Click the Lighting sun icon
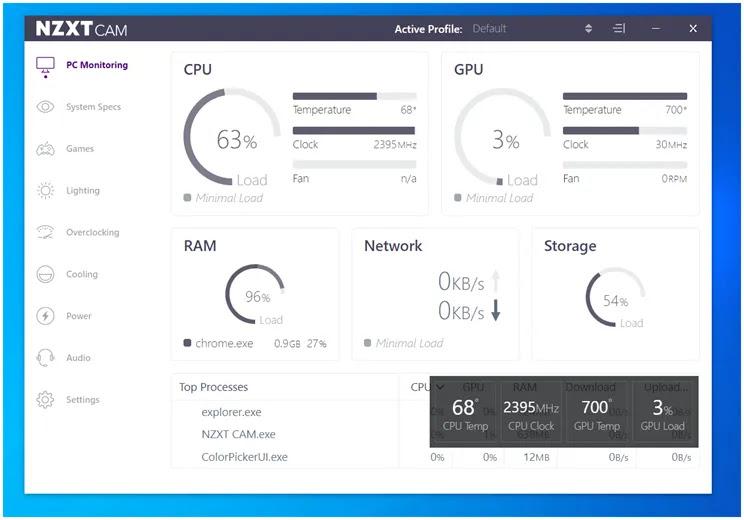The image size is (744, 520). click(46, 191)
